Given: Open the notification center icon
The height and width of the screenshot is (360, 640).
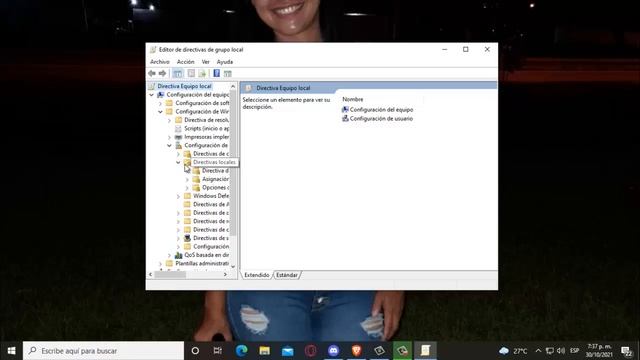Looking at the screenshot, I should [626, 351].
